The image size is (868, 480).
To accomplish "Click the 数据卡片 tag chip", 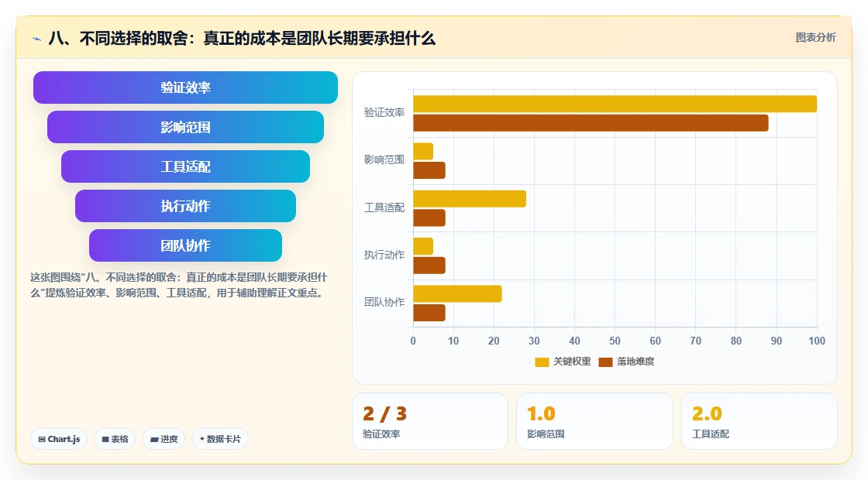I will point(220,439).
